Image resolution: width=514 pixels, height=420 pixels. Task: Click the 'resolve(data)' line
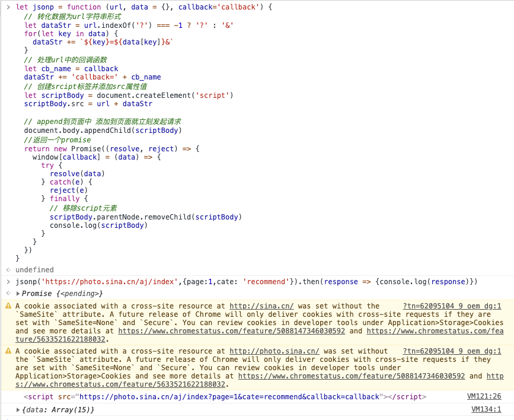tap(77, 174)
